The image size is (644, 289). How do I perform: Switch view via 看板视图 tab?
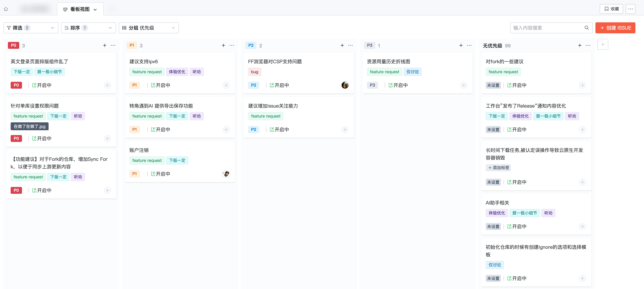point(80,9)
